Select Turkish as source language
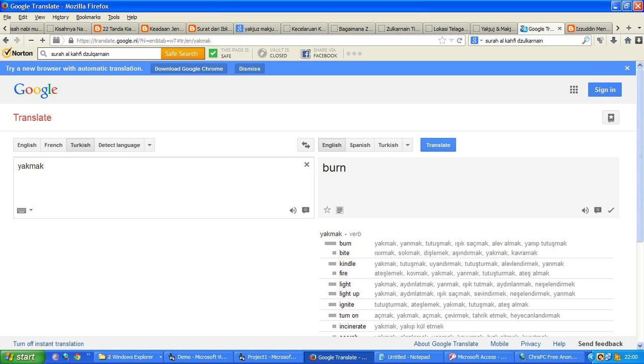644x364 pixels. [80, 145]
